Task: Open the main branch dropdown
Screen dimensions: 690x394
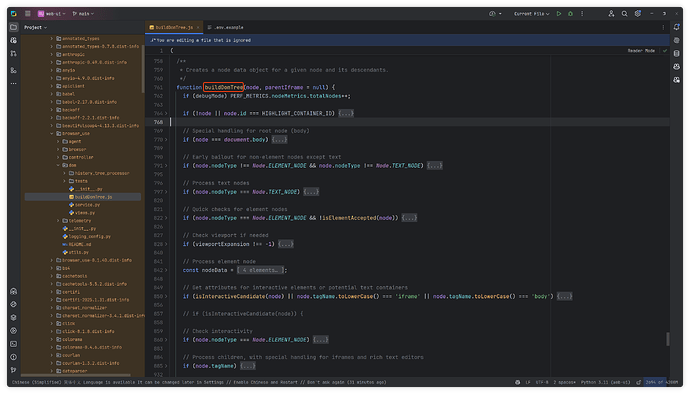Action: tap(83, 14)
